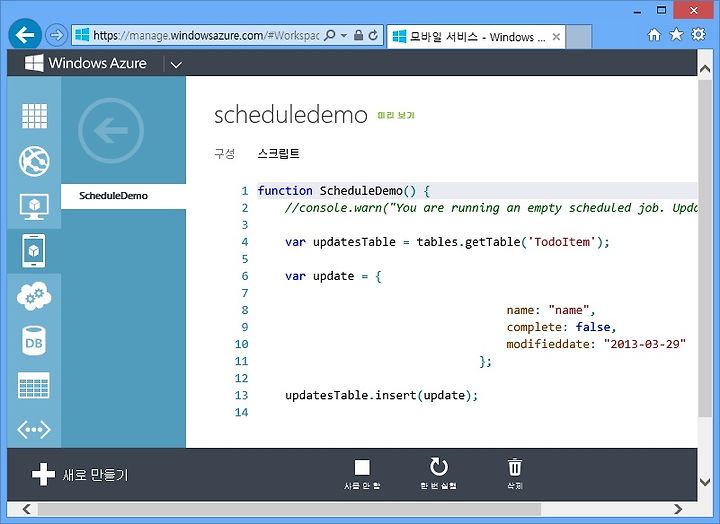Click the modifieddate code line
The height and width of the screenshot is (524, 720).
[596, 344]
